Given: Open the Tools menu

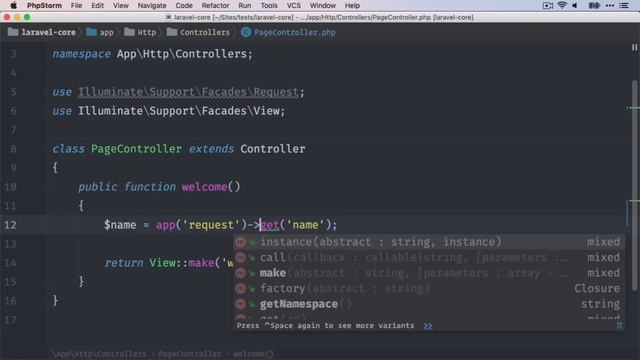Looking at the screenshot, I should tap(269, 5).
